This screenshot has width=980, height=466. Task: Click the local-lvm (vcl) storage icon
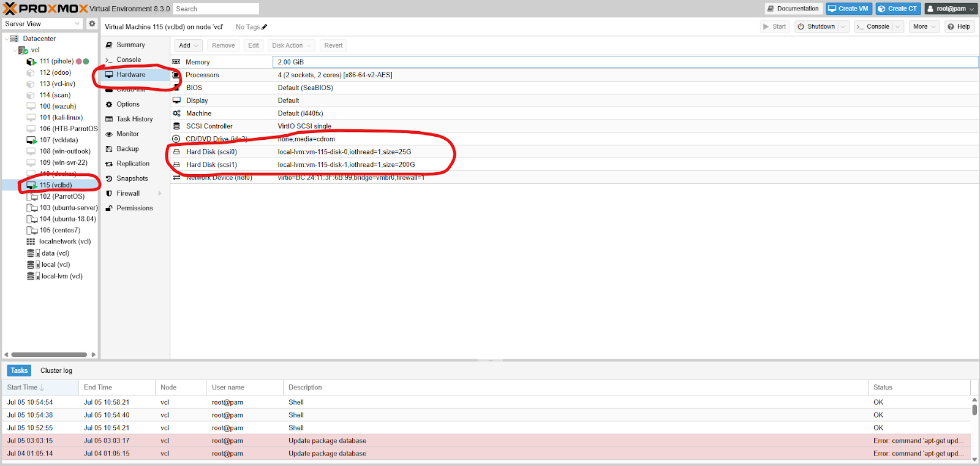tap(33, 277)
